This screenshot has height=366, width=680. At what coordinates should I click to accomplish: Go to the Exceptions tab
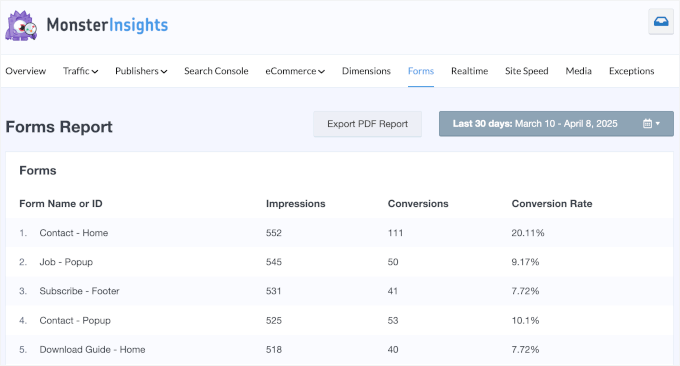[x=631, y=71]
